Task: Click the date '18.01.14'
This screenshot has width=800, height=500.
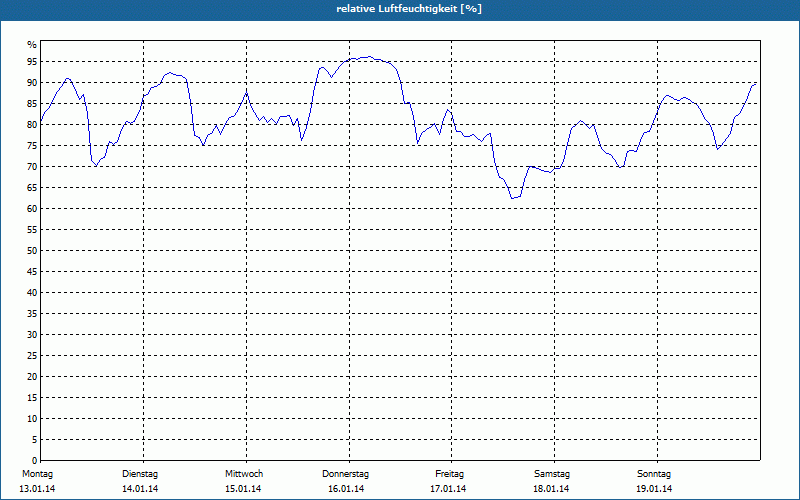Action: (x=551, y=489)
